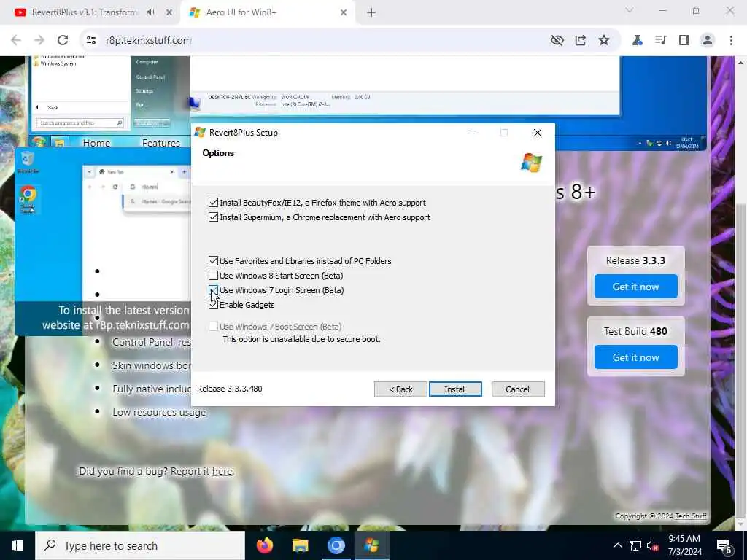Click the 'Low resources usage' bullet text
The image size is (747, 560).
tap(159, 413)
